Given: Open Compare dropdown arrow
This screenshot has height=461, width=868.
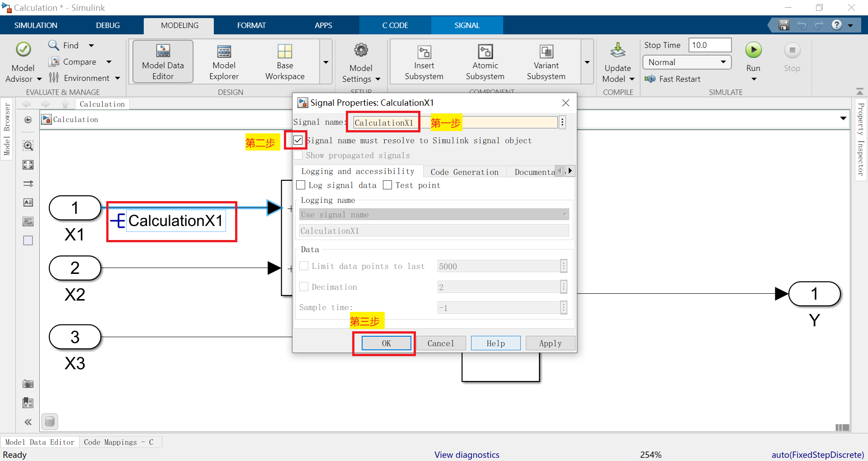Looking at the screenshot, I should pos(109,61).
